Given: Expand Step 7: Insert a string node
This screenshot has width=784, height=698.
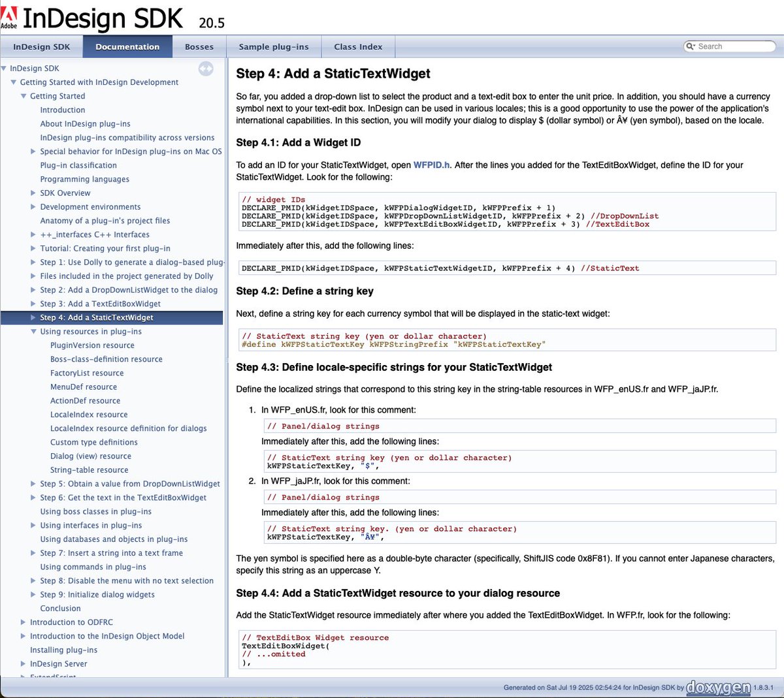Looking at the screenshot, I should [33, 553].
